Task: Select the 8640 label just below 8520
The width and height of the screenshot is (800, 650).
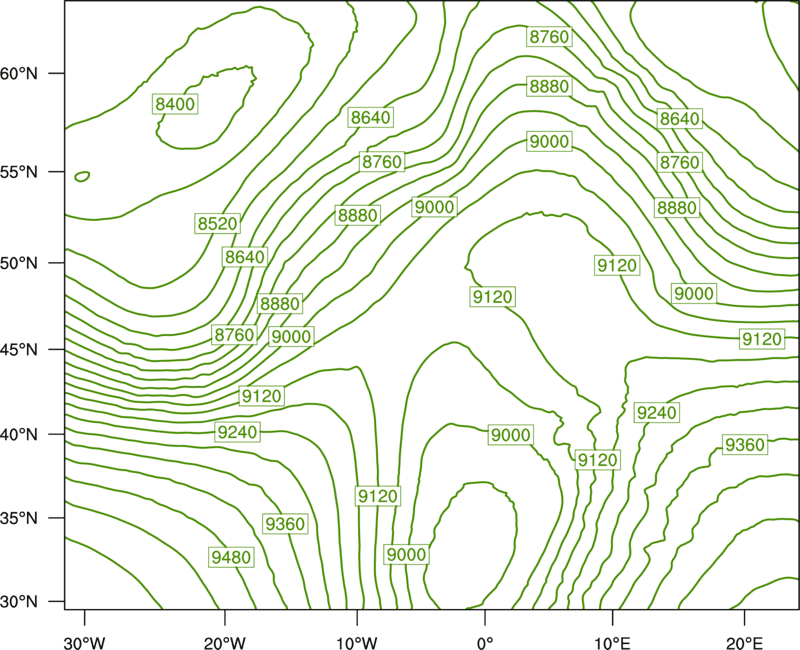Action: (x=245, y=257)
